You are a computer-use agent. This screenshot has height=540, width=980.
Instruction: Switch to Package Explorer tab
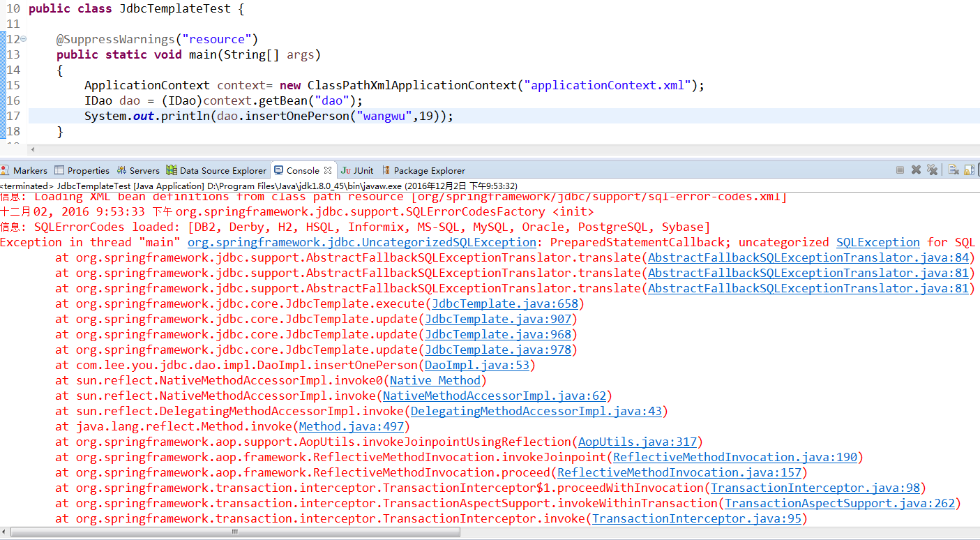pyautogui.click(x=423, y=170)
